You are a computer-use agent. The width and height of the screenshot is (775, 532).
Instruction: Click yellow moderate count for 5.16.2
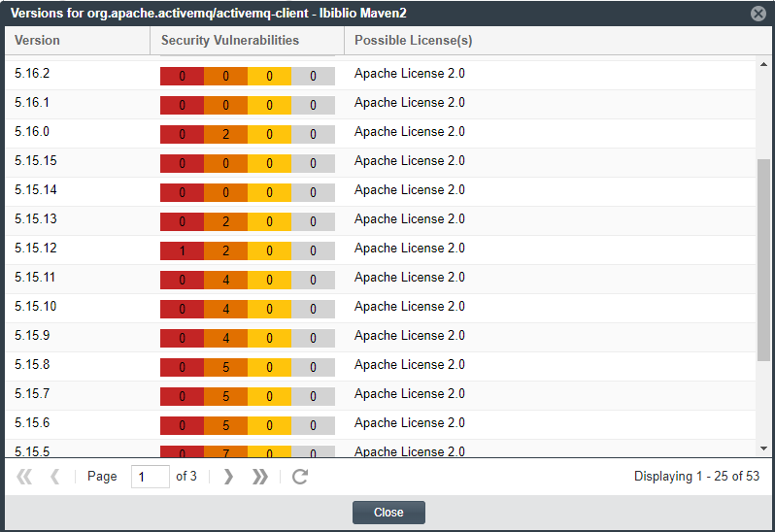coord(269,76)
